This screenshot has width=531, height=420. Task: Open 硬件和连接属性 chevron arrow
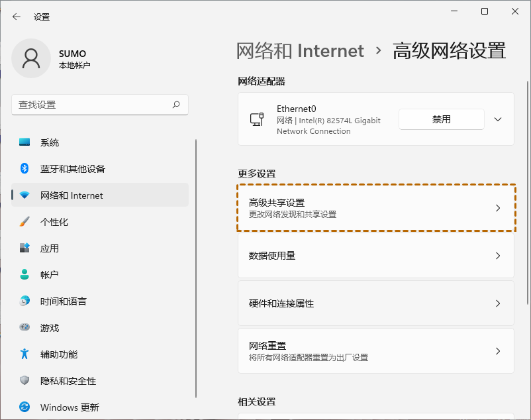click(498, 303)
